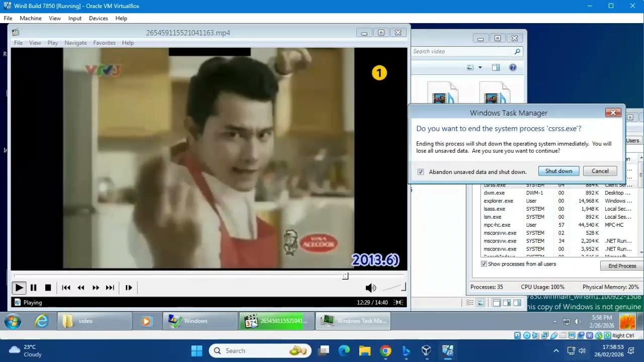Select the lsm.exe process row
Viewport: 644px width, 362px height.
(x=558, y=217)
